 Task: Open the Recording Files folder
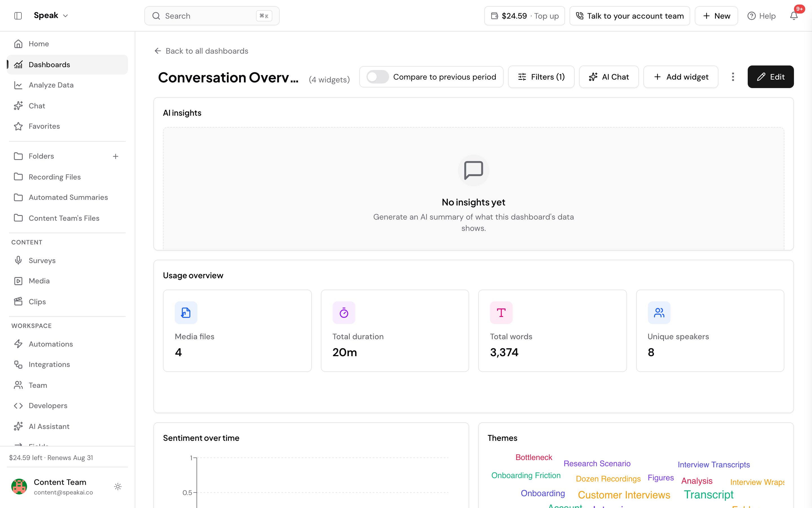(67, 177)
